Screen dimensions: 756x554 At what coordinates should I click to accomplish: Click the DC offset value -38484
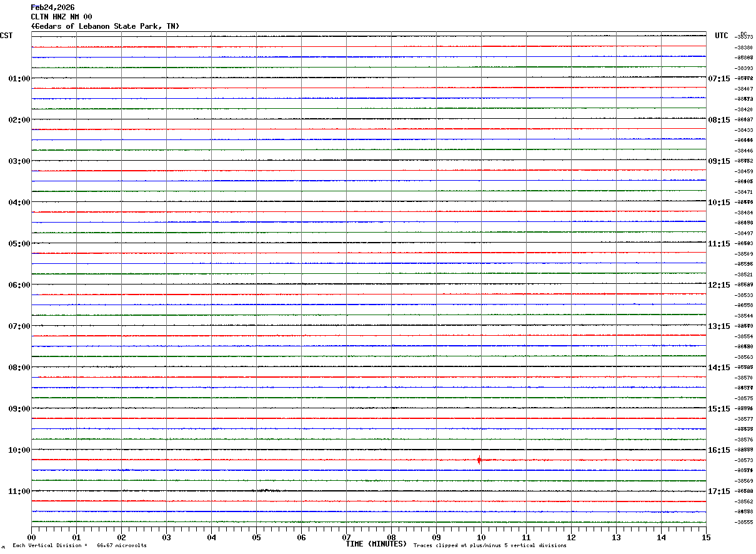pyautogui.click(x=744, y=213)
